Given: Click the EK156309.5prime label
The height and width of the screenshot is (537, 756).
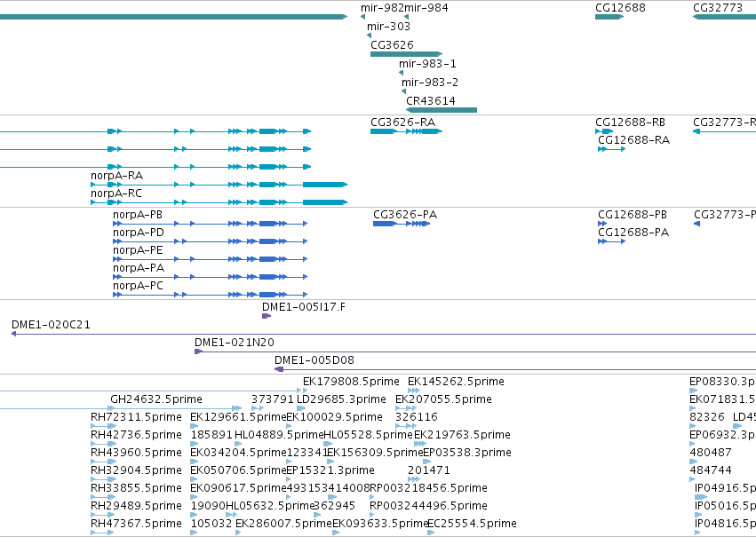Looking at the screenshot, I should tap(375, 454).
